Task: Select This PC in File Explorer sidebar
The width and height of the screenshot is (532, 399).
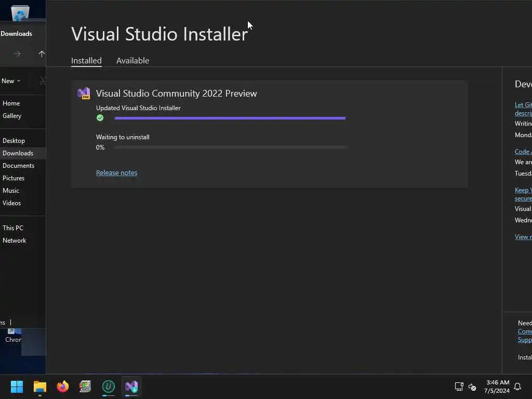Action: [x=23, y=228]
